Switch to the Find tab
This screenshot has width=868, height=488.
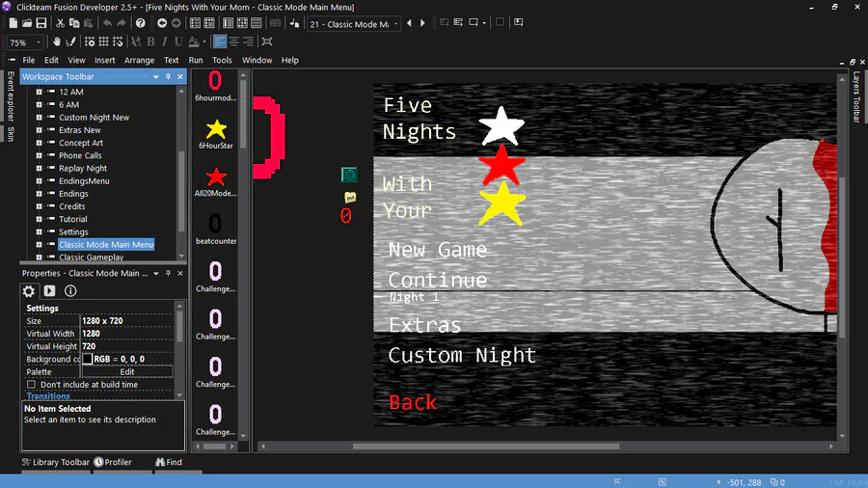(169, 462)
